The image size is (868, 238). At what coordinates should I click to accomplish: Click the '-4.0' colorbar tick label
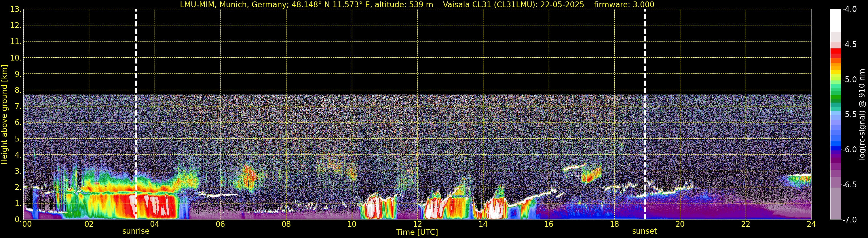(849, 10)
